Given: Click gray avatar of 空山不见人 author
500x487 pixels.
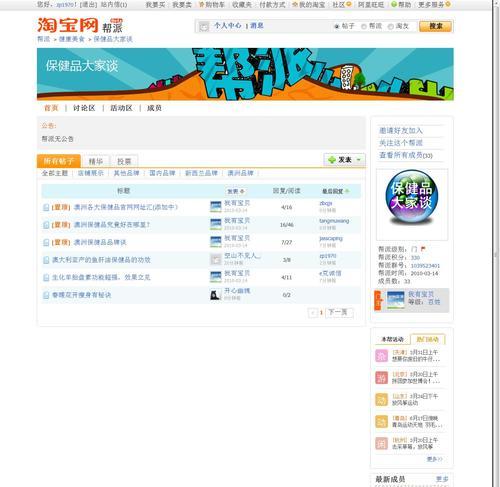Looking at the screenshot, I should [x=216, y=259].
